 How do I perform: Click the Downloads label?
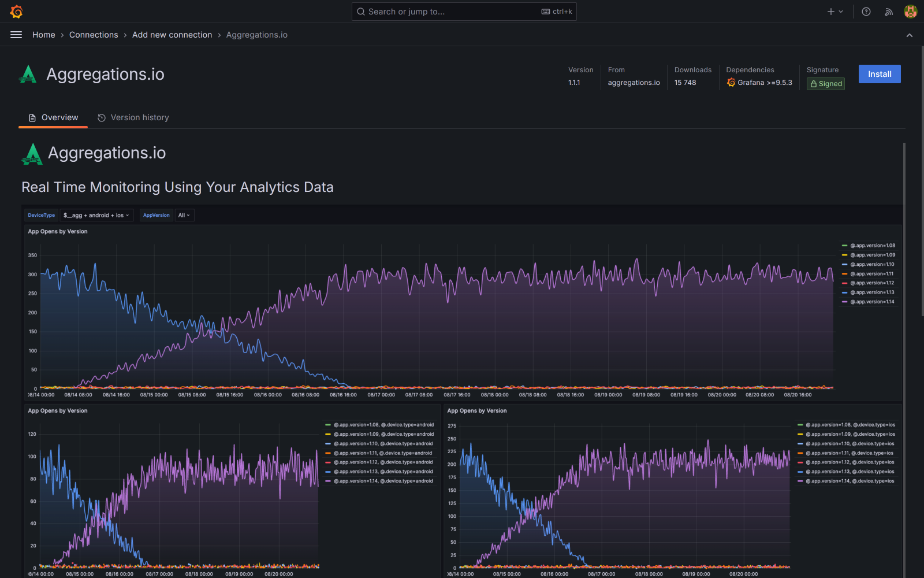(693, 70)
